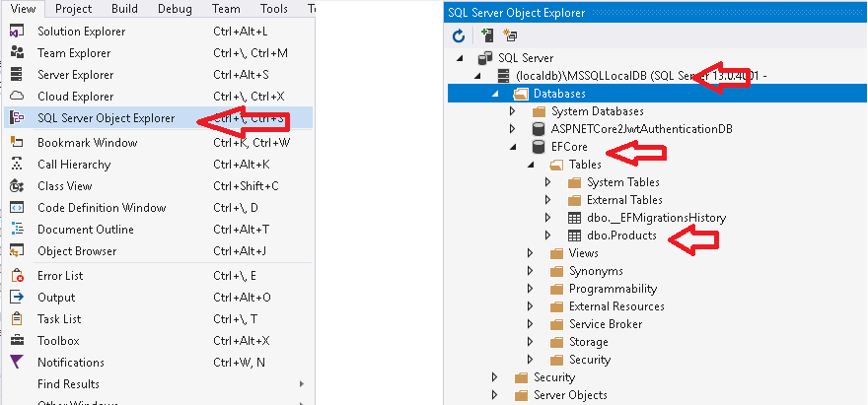Expand the Views folder
The height and width of the screenshot is (405, 868).
tap(531, 253)
